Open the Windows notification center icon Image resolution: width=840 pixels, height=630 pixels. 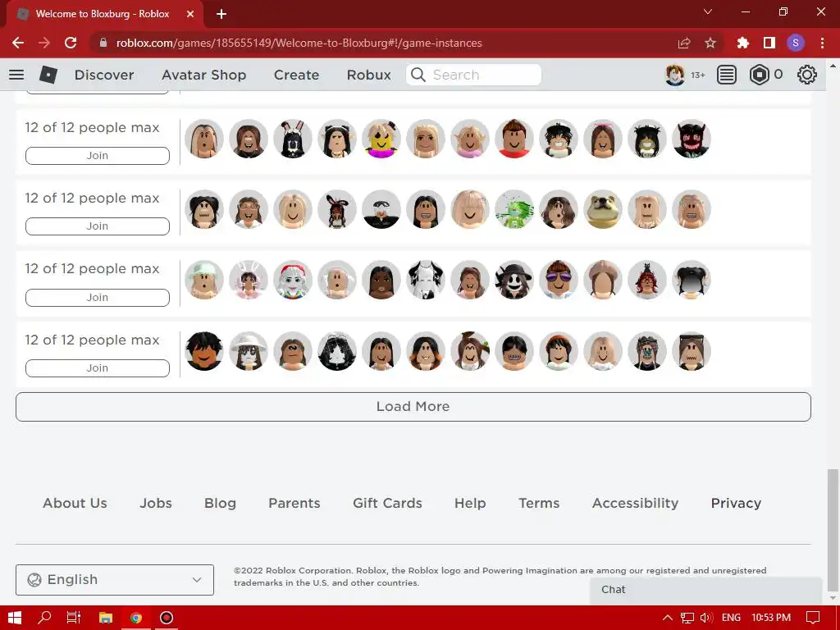813,618
